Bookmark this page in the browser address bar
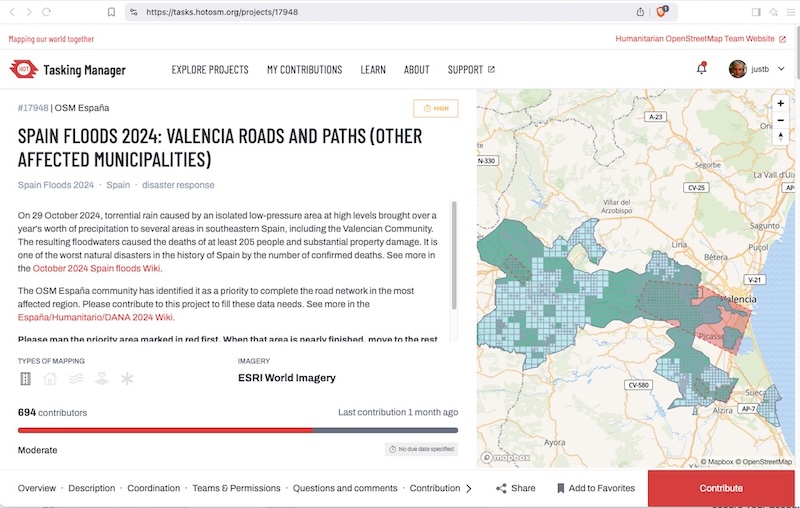The width and height of the screenshot is (800, 508). (111, 12)
